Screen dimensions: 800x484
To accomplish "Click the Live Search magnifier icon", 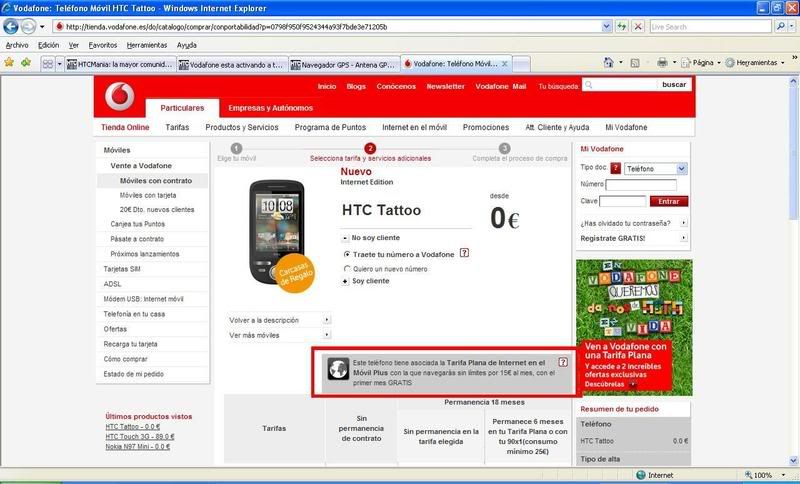I will [x=780, y=27].
